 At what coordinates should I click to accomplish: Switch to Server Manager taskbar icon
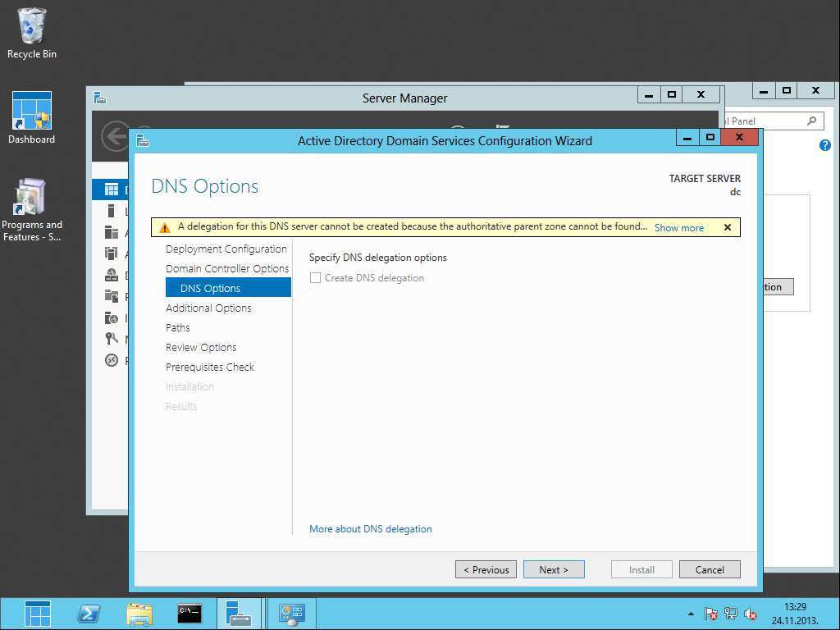tap(239, 614)
